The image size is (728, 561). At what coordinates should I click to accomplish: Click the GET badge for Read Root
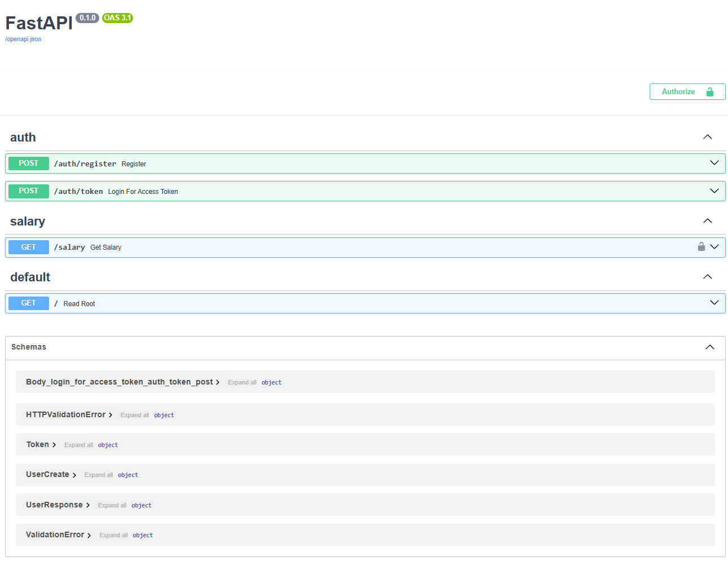tap(29, 303)
